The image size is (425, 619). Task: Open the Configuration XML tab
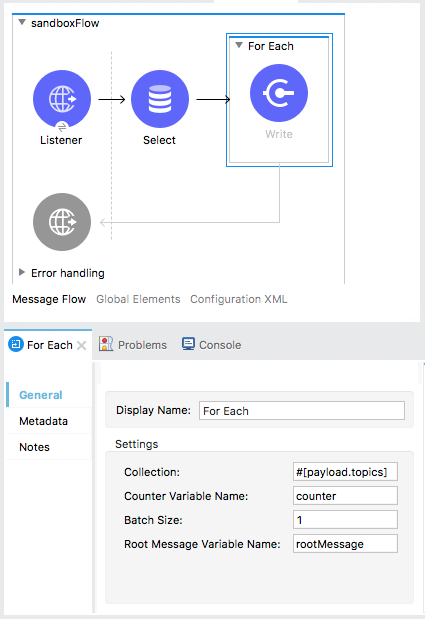tap(239, 299)
